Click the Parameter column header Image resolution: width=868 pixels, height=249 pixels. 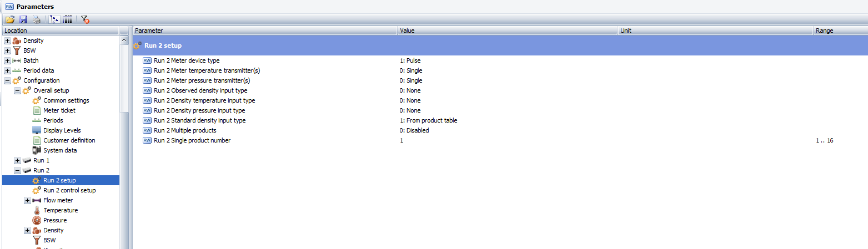click(265, 31)
